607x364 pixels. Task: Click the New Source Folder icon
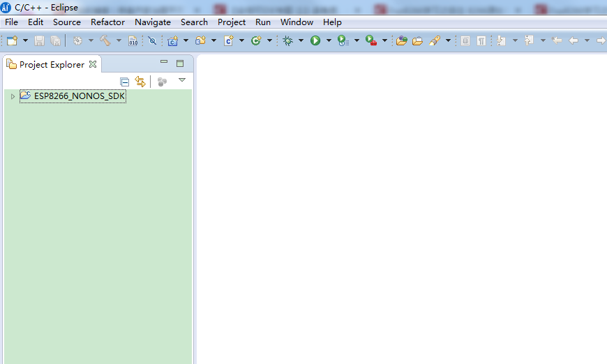(200, 40)
